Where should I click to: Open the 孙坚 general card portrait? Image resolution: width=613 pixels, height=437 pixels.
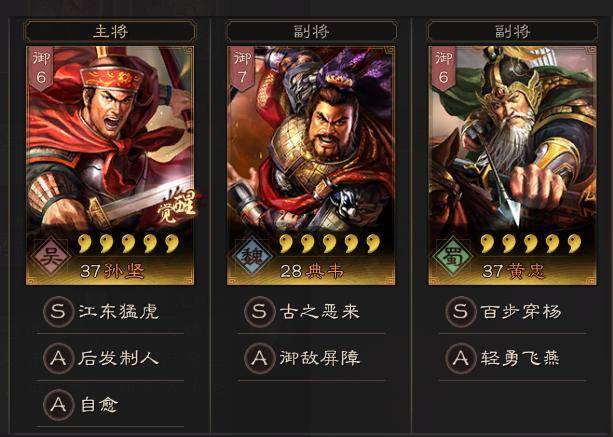pyautogui.click(x=110, y=166)
